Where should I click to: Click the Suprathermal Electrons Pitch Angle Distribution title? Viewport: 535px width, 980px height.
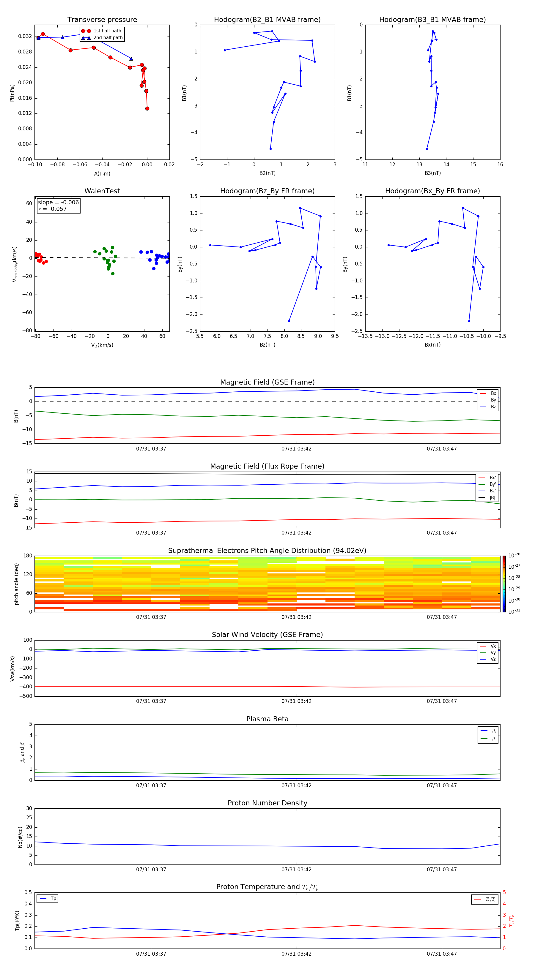267,551
